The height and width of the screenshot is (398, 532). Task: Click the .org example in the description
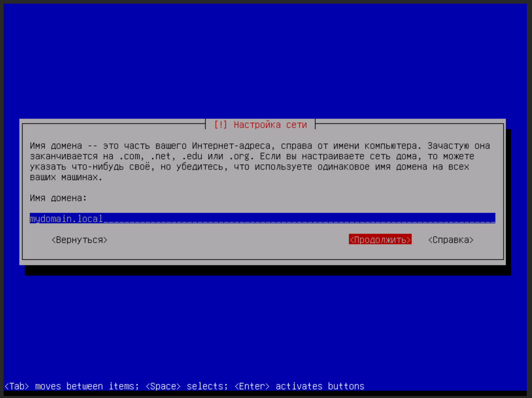point(239,156)
